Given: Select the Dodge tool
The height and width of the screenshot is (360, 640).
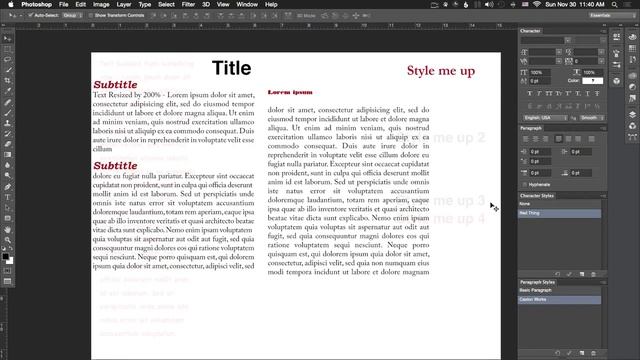Looking at the screenshot, I should click(7, 176).
